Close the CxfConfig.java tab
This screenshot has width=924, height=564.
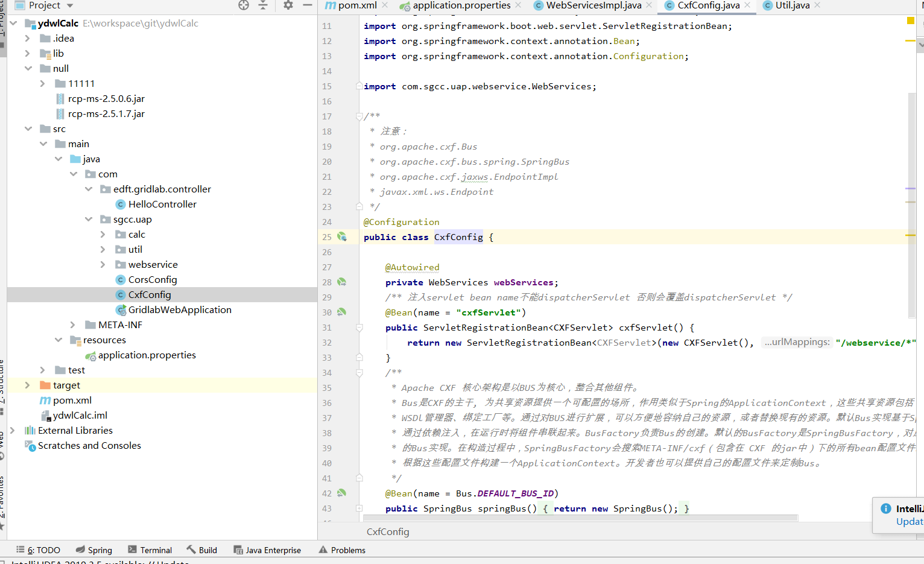(747, 5)
